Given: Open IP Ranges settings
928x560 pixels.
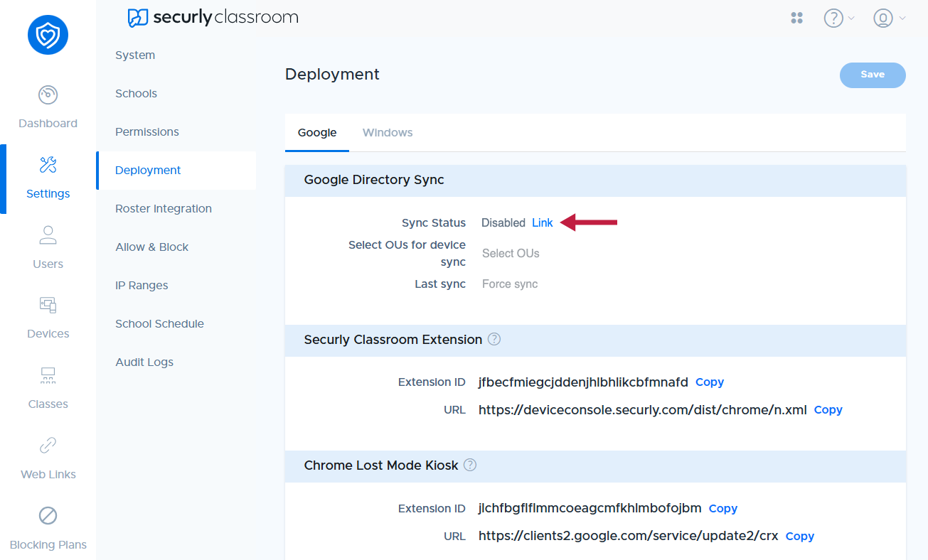Looking at the screenshot, I should [x=142, y=285].
